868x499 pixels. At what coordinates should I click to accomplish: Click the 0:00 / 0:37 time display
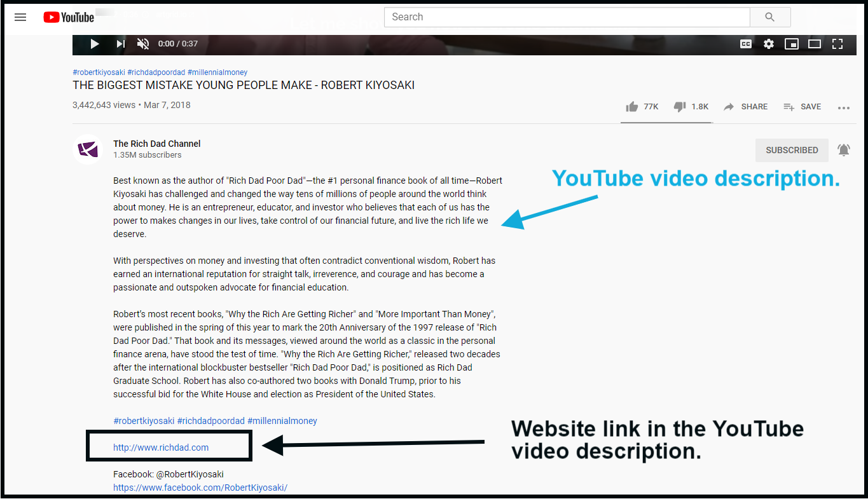pyautogui.click(x=178, y=44)
